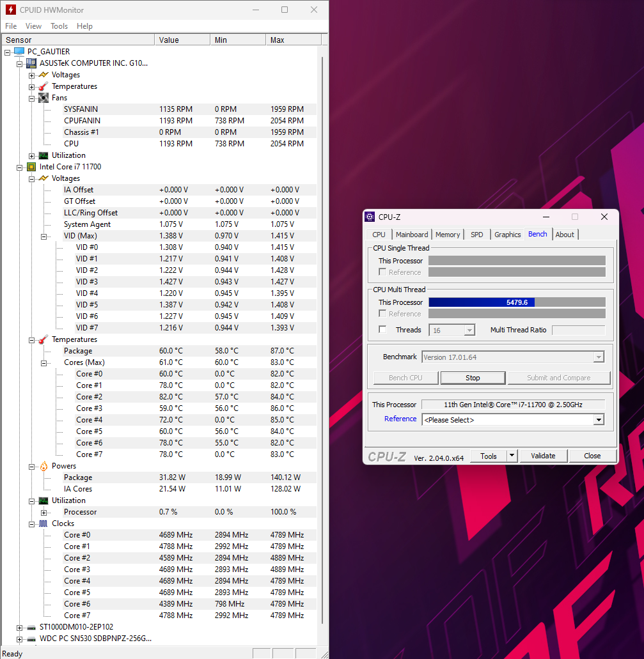Expand the Processor utilization node
The image size is (644, 659).
[43, 513]
